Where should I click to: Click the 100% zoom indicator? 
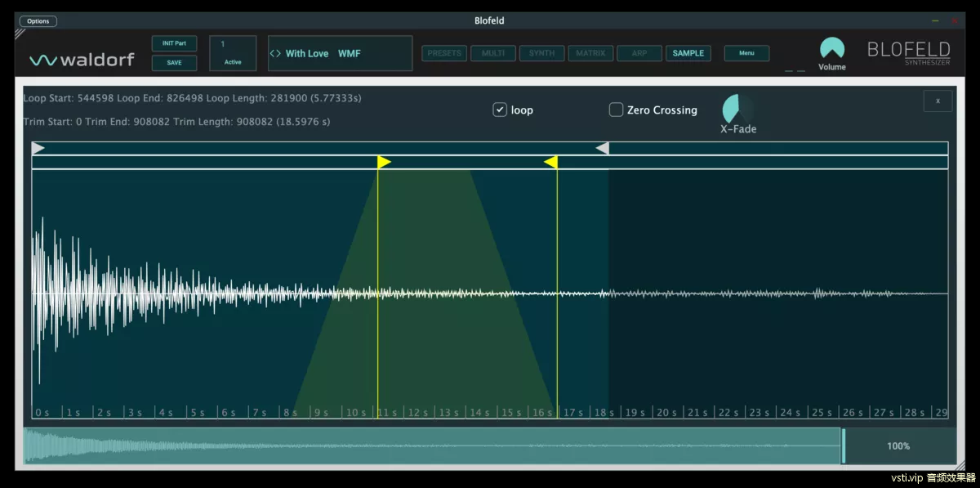click(x=899, y=446)
